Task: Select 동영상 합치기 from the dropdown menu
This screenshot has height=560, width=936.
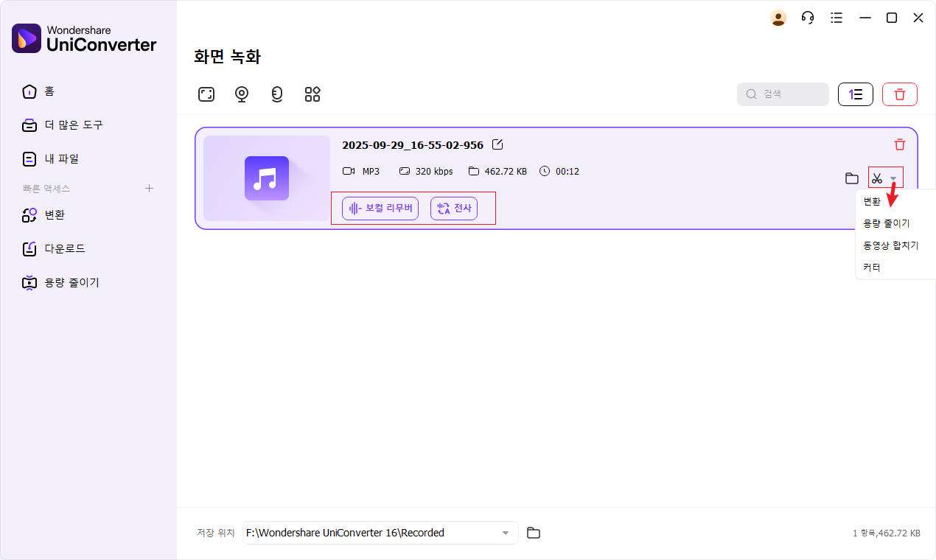Action: (x=890, y=245)
